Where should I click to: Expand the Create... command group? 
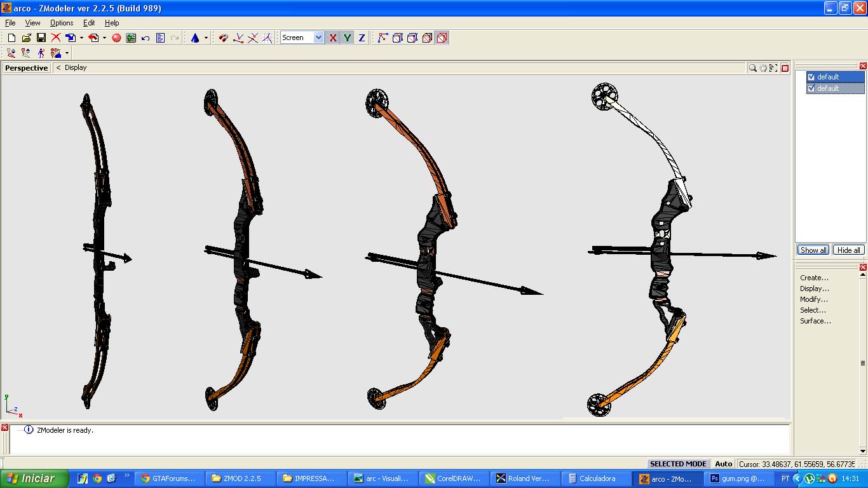tap(814, 278)
